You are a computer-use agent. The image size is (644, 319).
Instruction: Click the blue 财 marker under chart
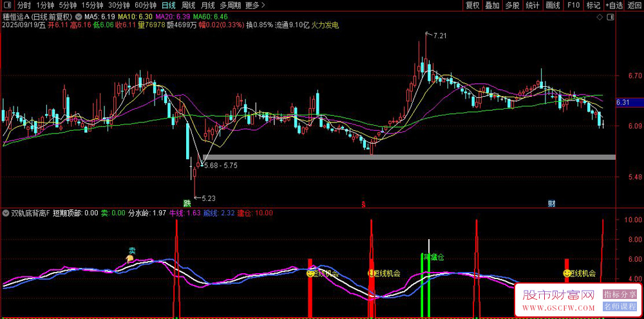point(551,203)
